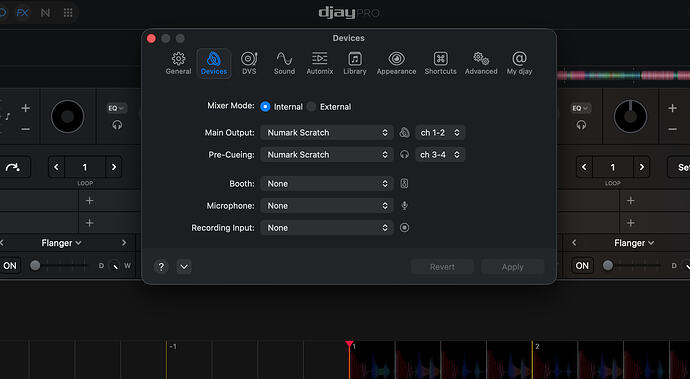Open the Automix preferences pane
This screenshot has height=379, width=690.
319,63
